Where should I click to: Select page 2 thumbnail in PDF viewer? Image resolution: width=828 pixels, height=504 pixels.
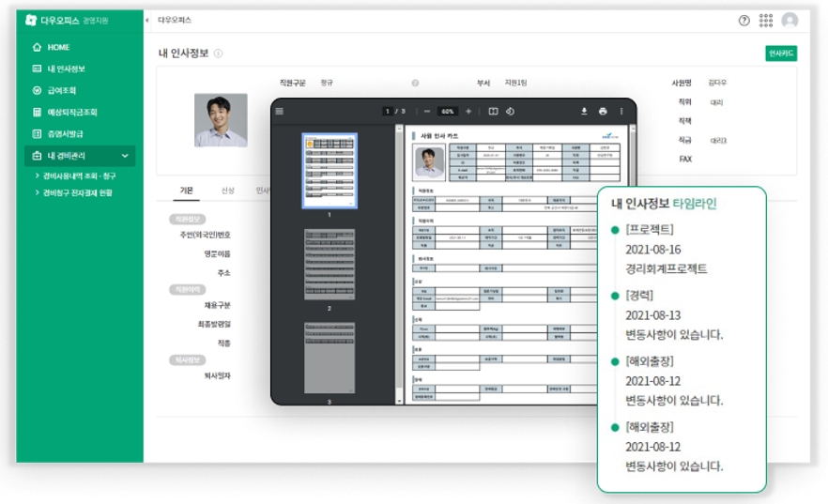pos(330,265)
